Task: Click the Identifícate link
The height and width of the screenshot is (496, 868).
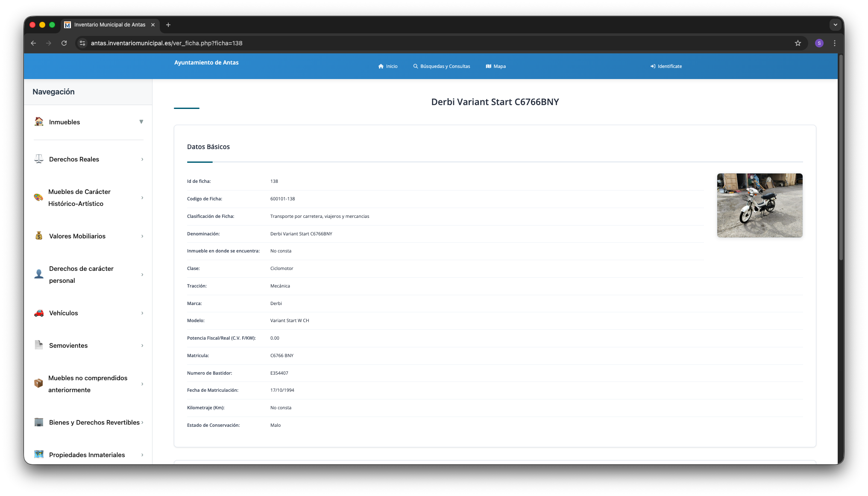Action: click(x=669, y=66)
